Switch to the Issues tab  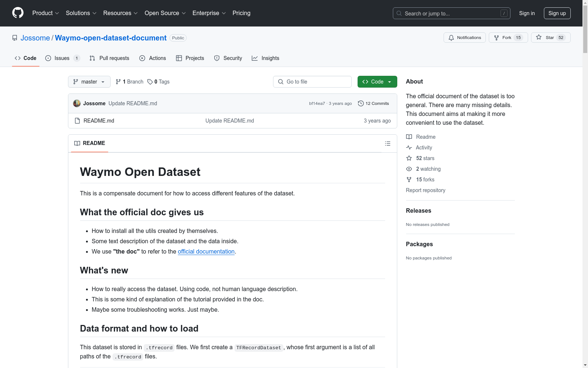point(62,58)
